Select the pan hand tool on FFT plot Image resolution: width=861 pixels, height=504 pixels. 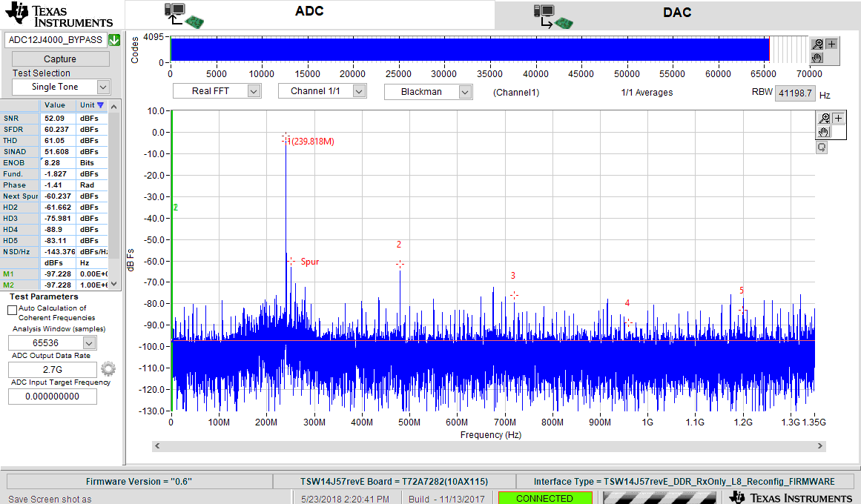click(x=824, y=132)
